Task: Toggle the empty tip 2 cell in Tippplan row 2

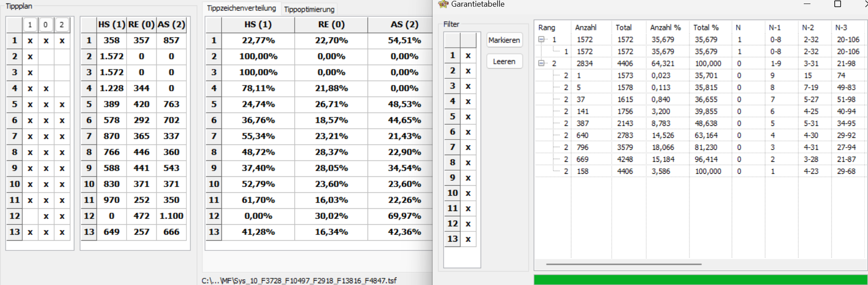Action: pyautogui.click(x=62, y=56)
